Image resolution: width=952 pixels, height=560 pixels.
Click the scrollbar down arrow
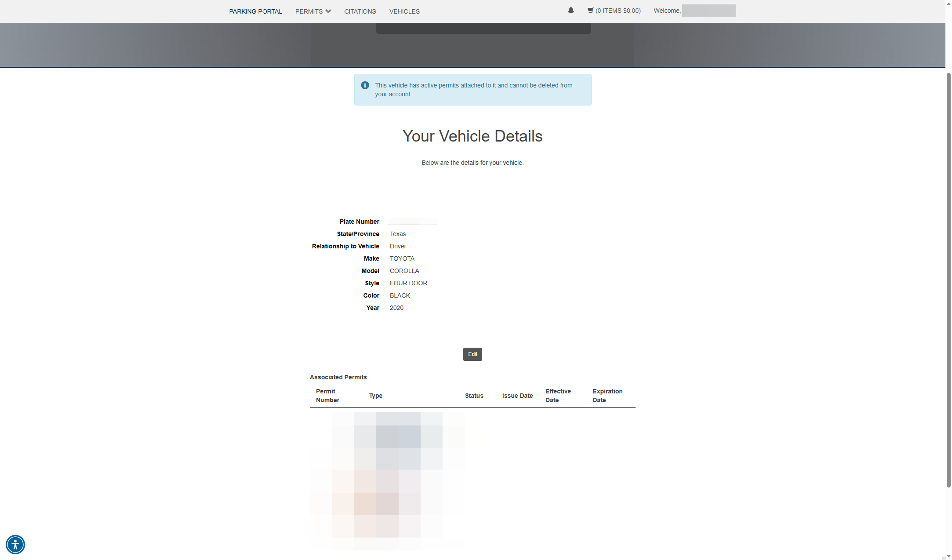tap(948, 556)
